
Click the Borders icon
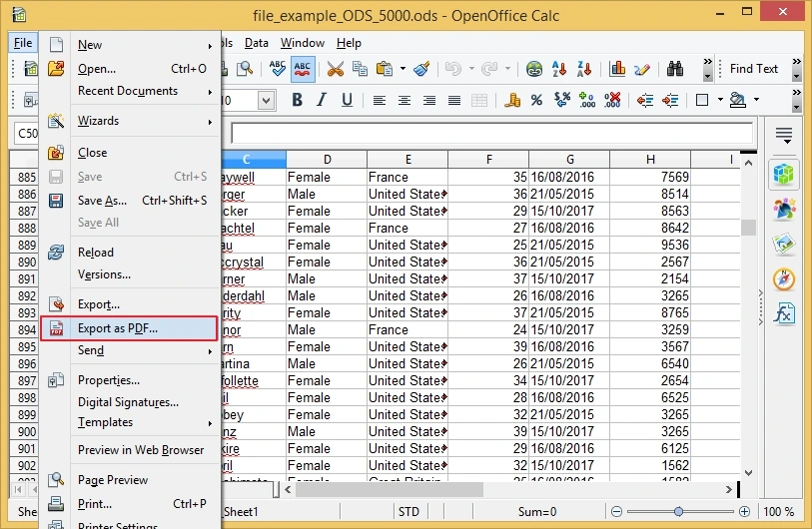click(702, 100)
